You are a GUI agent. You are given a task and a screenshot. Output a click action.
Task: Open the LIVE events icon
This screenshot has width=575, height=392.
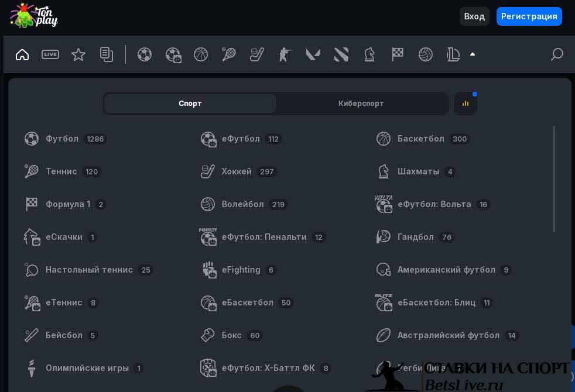[x=50, y=54]
